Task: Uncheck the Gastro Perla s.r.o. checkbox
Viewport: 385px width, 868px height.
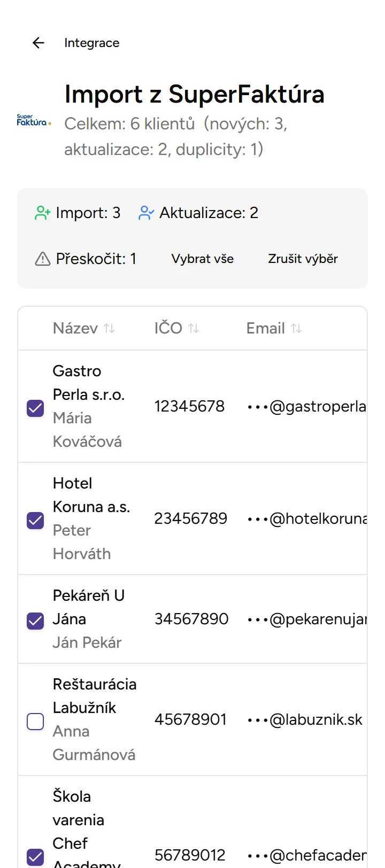Action: [x=35, y=408]
